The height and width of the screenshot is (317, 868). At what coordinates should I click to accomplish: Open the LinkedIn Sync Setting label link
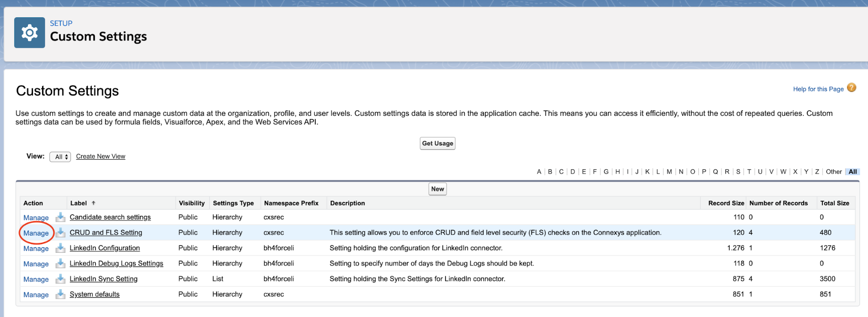pyautogui.click(x=104, y=279)
